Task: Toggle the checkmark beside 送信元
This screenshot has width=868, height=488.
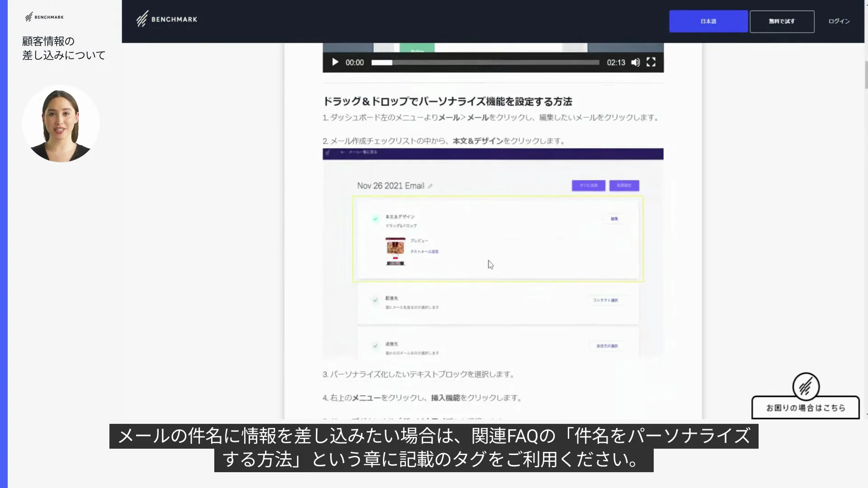Action: (375, 345)
